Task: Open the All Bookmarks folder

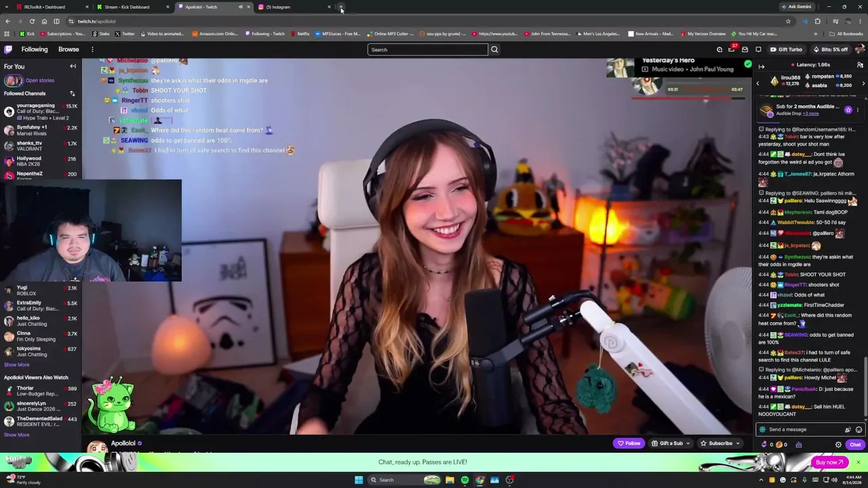Action: [x=847, y=33]
